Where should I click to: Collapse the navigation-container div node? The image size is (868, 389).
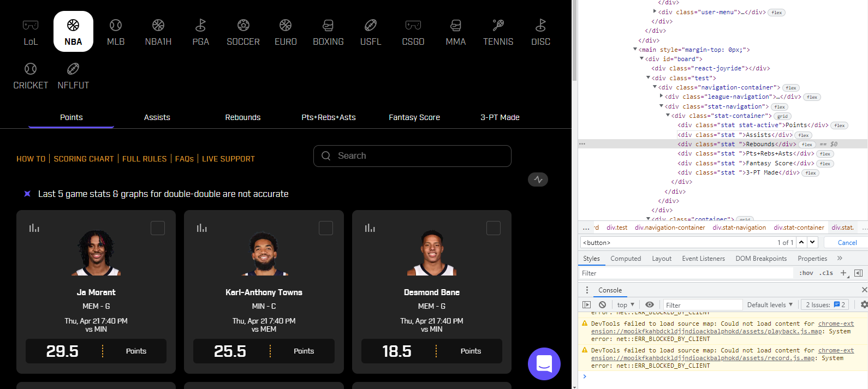(655, 87)
